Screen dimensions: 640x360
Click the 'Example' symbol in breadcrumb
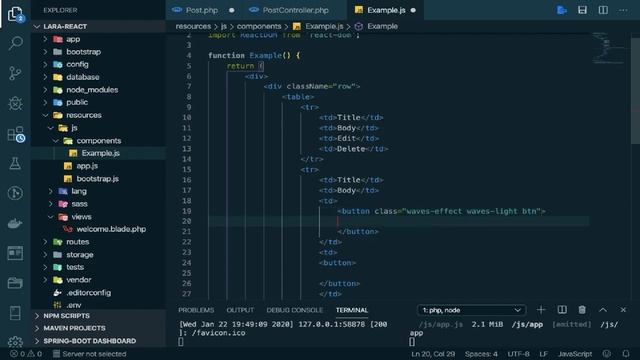tap(382, 26)
